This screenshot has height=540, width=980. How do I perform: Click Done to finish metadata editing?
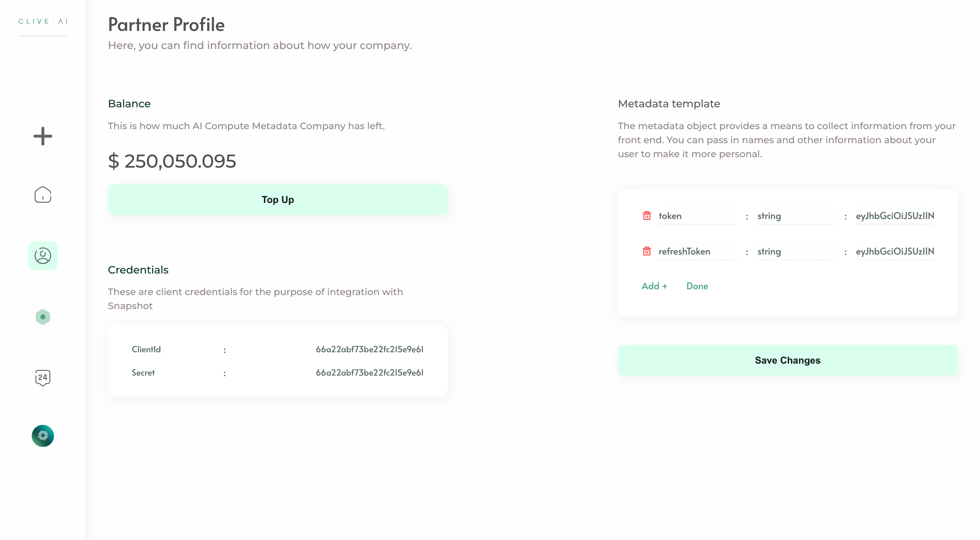(x=697, y=286)
